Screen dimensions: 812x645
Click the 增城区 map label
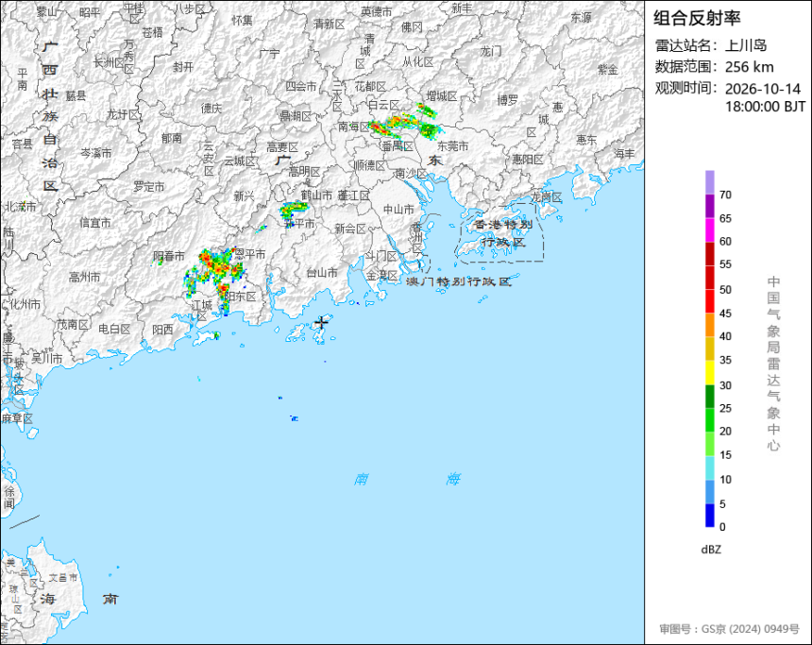click(442, 95)
